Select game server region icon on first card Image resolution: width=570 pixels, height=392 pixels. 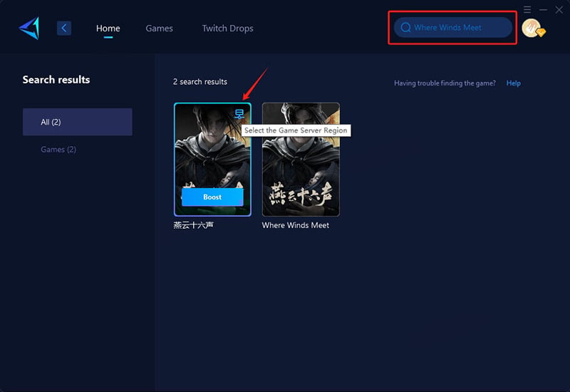coord(239,114)
